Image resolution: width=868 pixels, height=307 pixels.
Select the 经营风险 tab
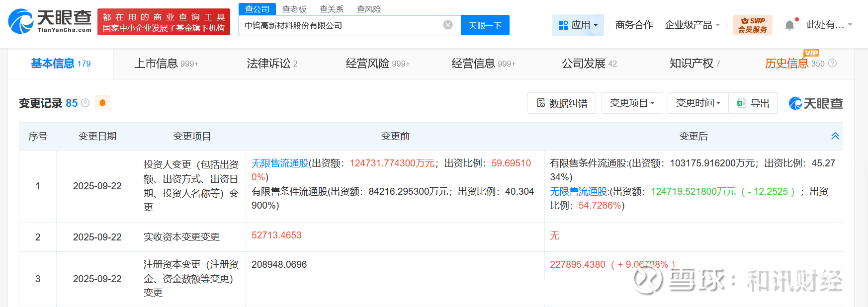coord(378,64)
